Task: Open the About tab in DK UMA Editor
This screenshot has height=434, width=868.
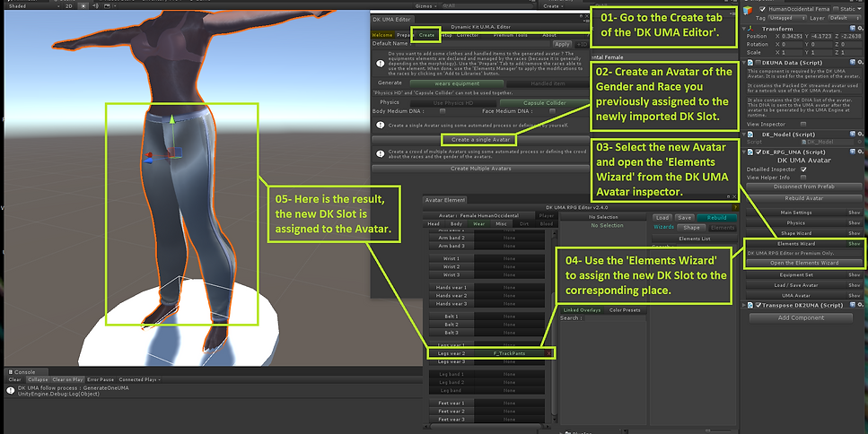Action: (549, 35)
